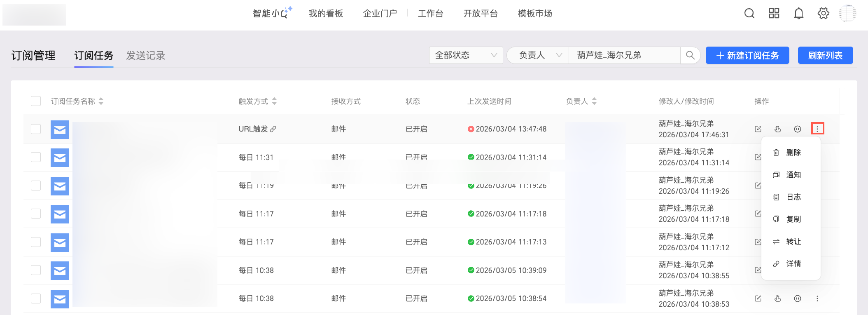Click the copy-link icon next to URL触发
868x315 pixels.
pyautogui.click(x=273, y=129)
